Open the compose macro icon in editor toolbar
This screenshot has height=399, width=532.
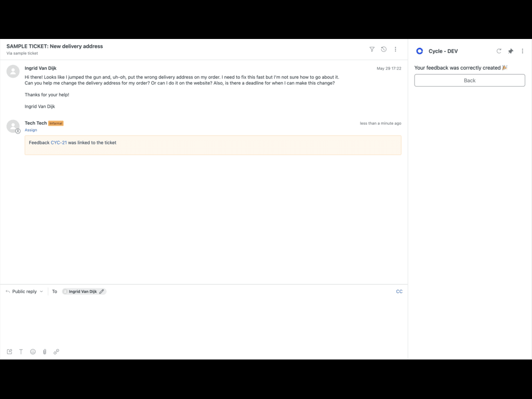[x=9, y=352]
